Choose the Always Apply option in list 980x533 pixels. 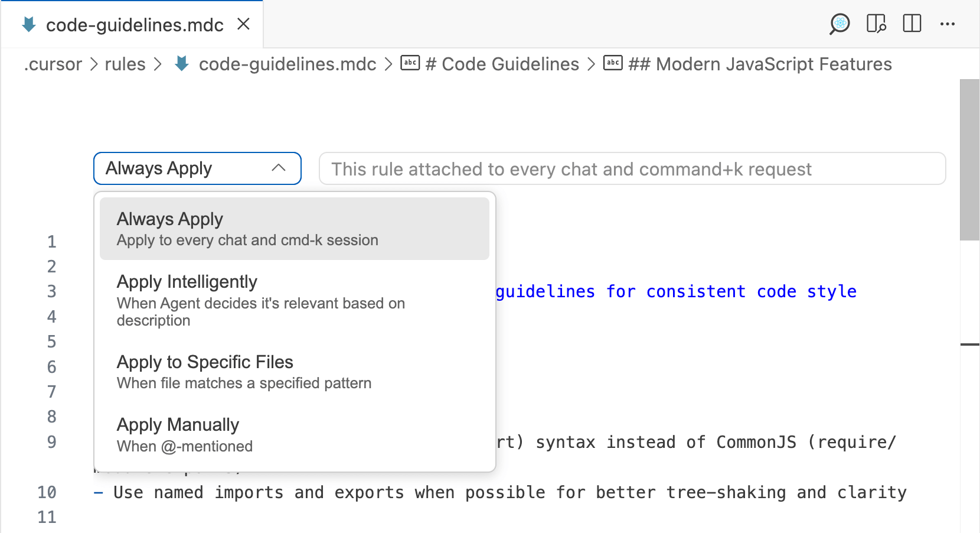pos(295,229)
